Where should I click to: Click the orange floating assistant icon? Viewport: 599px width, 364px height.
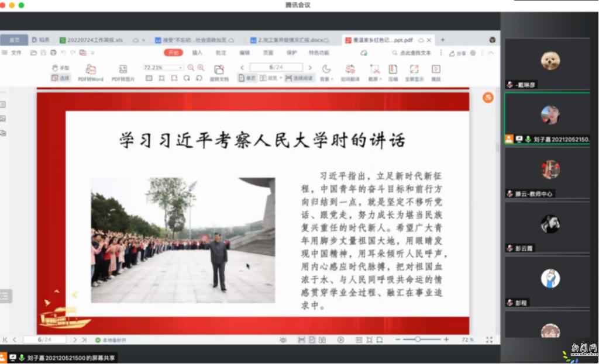click(488, 98)
